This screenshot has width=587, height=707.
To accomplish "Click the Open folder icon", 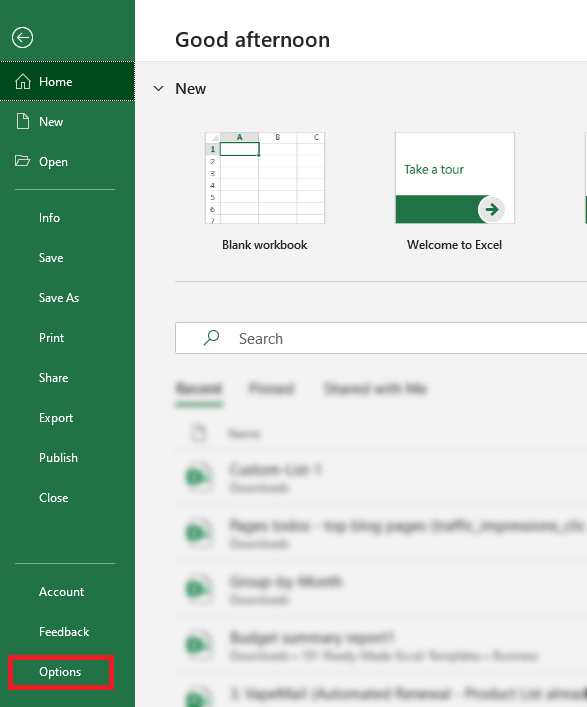I will (22, 161).
